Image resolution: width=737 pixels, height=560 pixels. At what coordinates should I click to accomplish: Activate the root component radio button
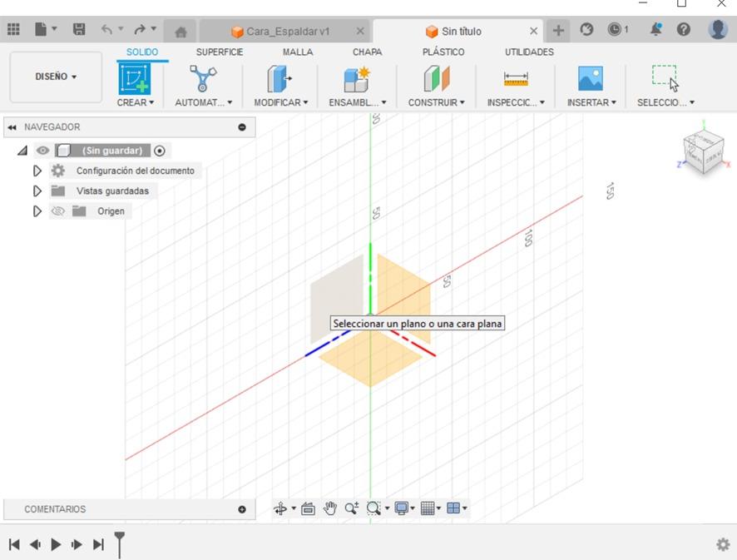[x=160, y=151]
